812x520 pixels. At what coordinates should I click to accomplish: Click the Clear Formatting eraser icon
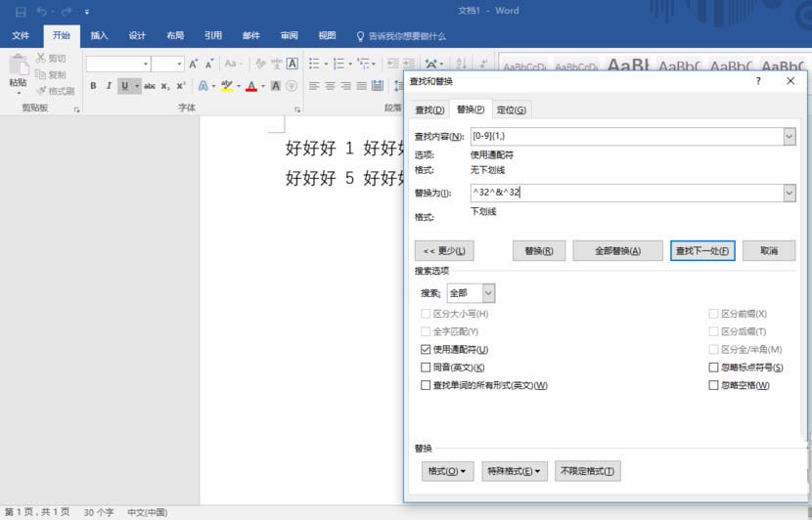click(x=260, y=65)
